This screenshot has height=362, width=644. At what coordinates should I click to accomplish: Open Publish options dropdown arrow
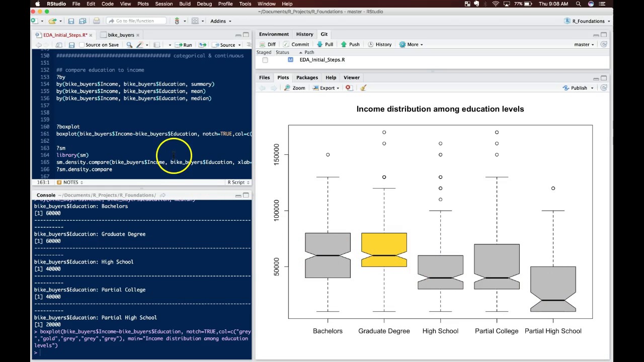pyautogui.click(x=592, y=87)
